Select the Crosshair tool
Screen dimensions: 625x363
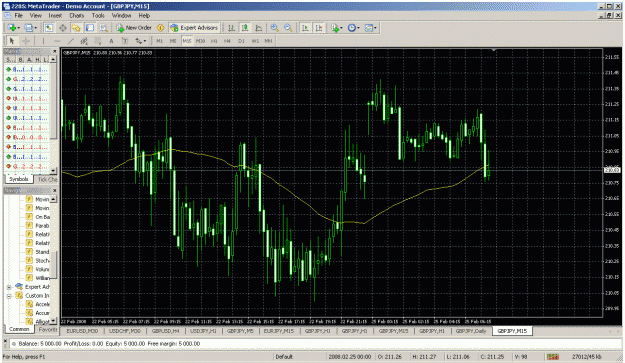pos(26,41)
